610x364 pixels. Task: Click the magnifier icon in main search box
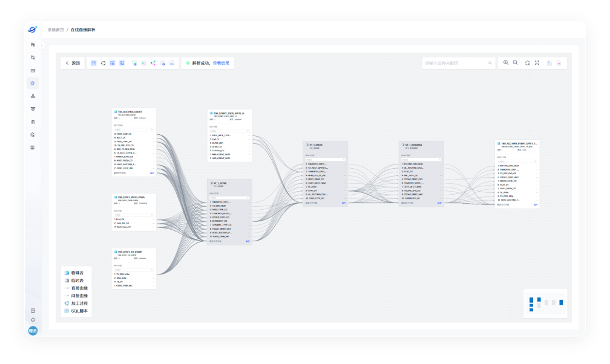coord(490,63)
